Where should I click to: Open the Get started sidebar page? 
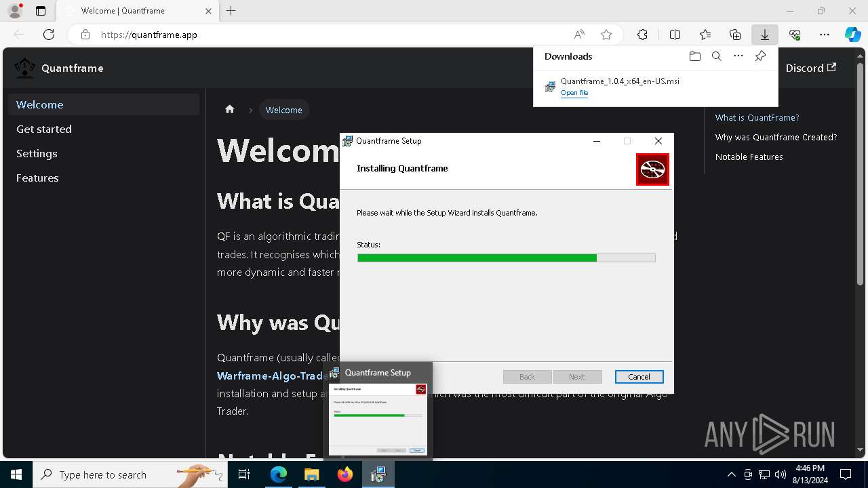[x=104, y=129]
